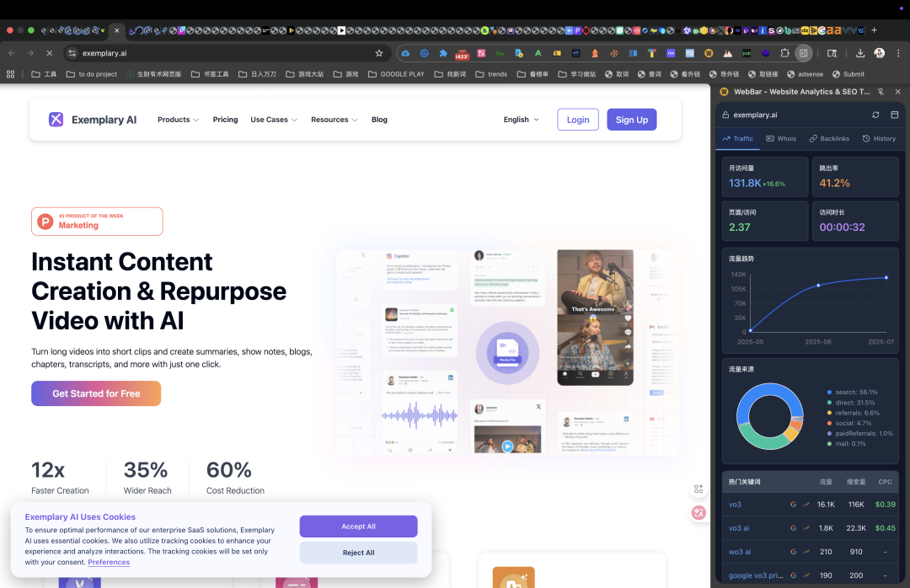
Task: Open the Pricing page
Action: coord(225,120)
